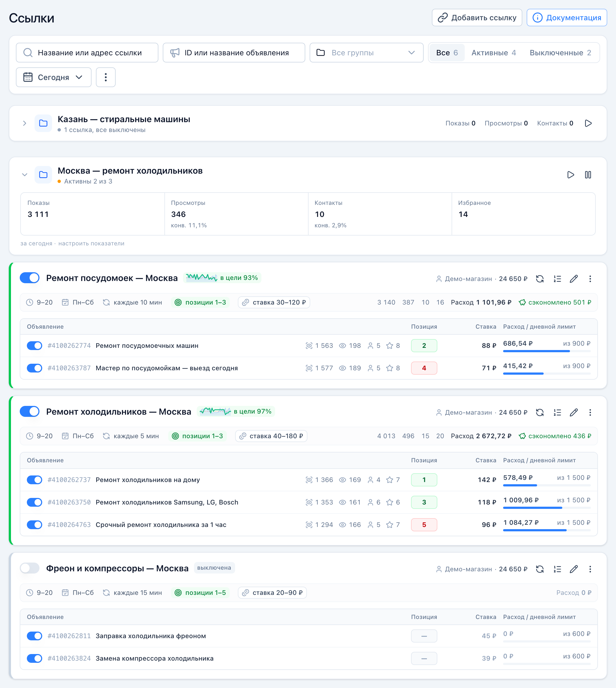
Task: Focus the Название или адрес ссылки search field
Action: coord(87,53)
